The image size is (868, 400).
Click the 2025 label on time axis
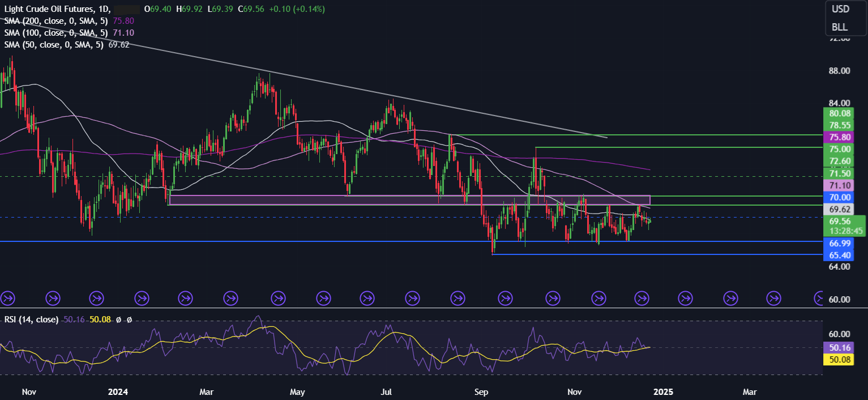664,392
